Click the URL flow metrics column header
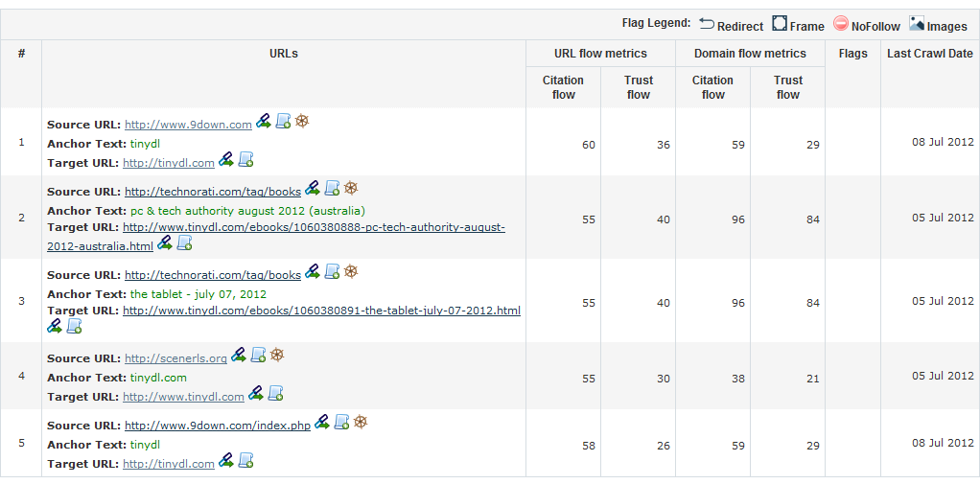Viewport: 980px width, 484px height. point(600,54)
